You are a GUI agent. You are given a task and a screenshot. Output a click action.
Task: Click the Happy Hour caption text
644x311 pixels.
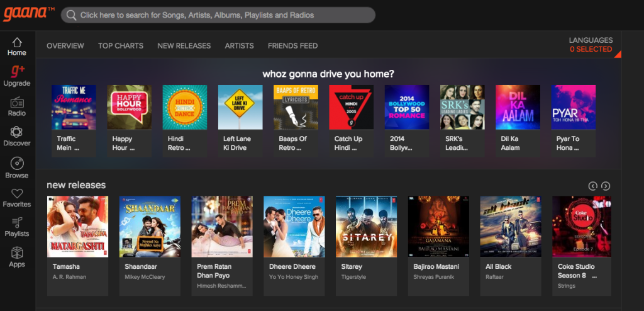tap(123, 143)
